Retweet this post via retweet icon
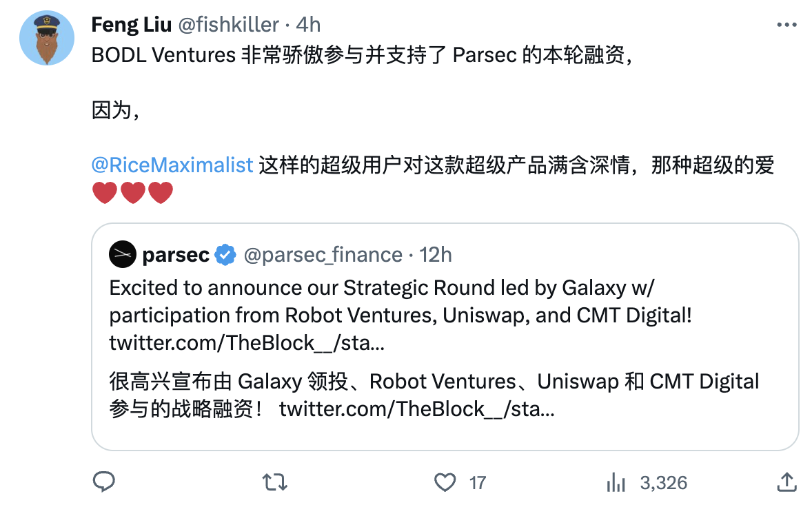 pos(275,482)
